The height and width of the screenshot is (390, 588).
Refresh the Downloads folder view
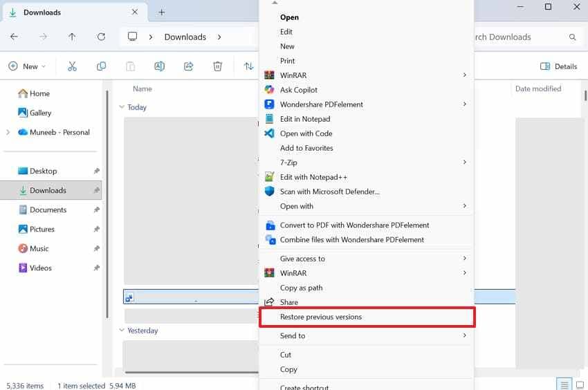101,37
